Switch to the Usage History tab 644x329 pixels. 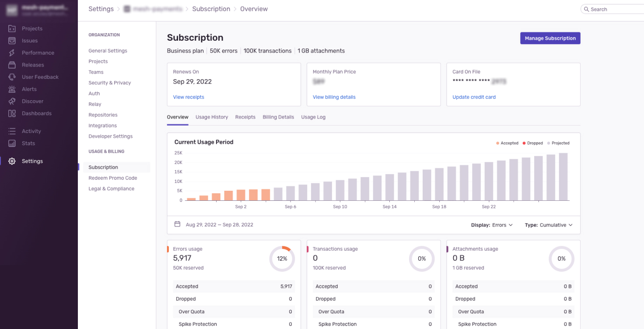(x=212, y=117)
